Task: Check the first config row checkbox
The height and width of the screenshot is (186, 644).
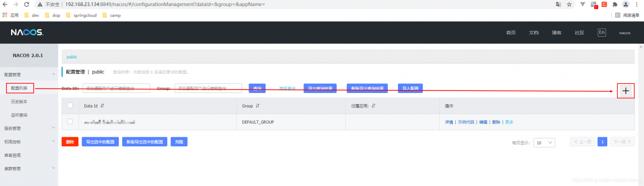Action: 70,122
